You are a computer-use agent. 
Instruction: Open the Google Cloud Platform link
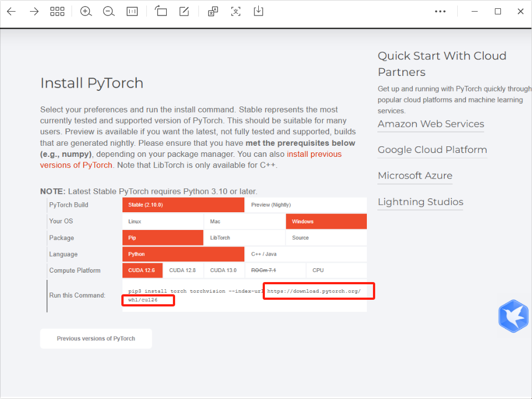pyautogui.click(x=432, y=150)
